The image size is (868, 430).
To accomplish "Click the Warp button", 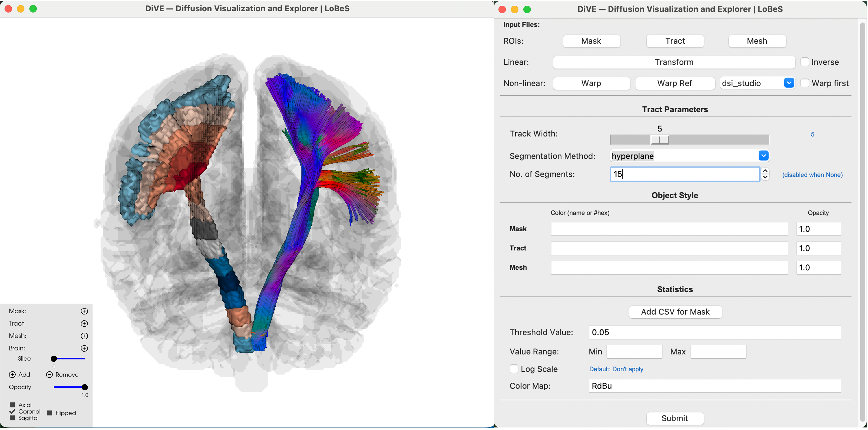I will click(x=591, y=83).
